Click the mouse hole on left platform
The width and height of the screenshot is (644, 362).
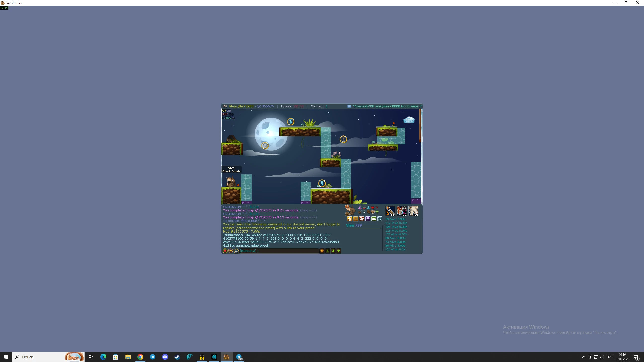tap(231, 139)
